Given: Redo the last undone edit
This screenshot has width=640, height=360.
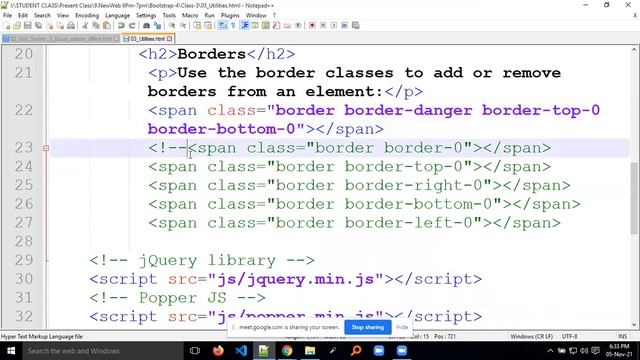Looking at the screenshot, I should [132, 25].
